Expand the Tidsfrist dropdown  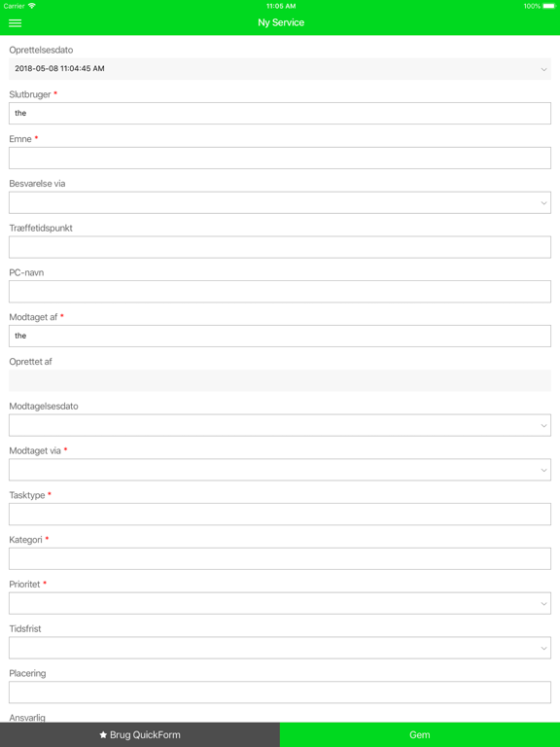tap(280, 648)
